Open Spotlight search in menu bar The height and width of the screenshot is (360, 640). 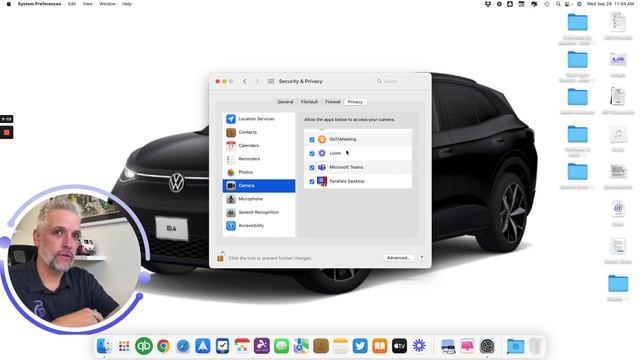(558, 4)
